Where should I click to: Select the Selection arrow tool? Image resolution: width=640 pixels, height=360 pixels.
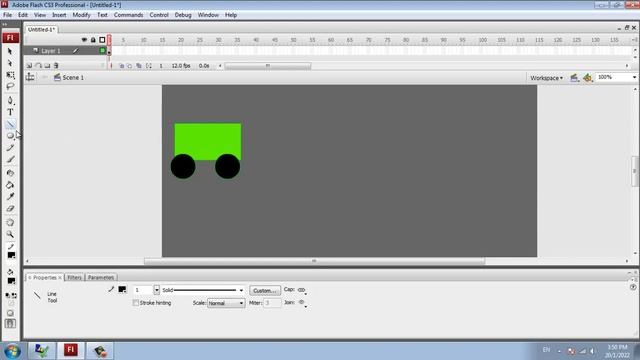pyautogui.click(x=10, y=51)
